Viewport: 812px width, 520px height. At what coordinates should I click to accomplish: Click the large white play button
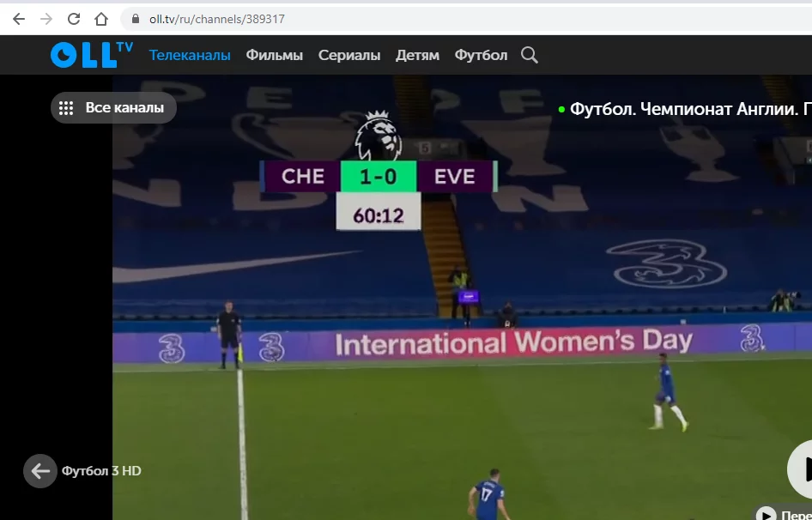801,469
